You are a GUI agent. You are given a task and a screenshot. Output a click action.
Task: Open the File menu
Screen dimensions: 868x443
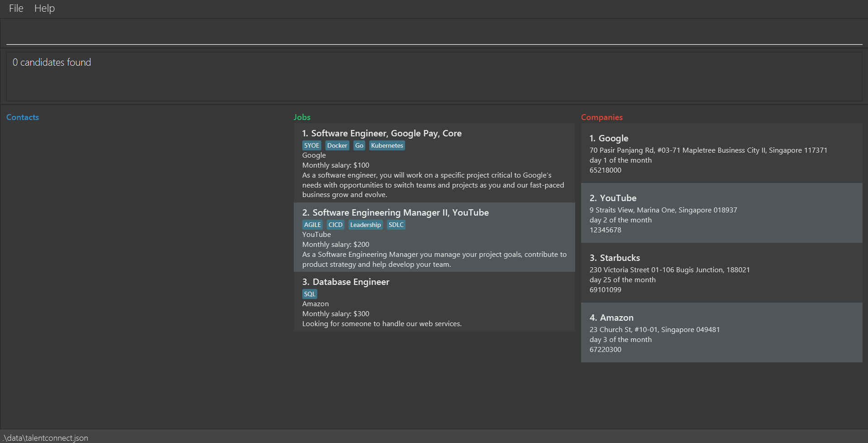16,8
